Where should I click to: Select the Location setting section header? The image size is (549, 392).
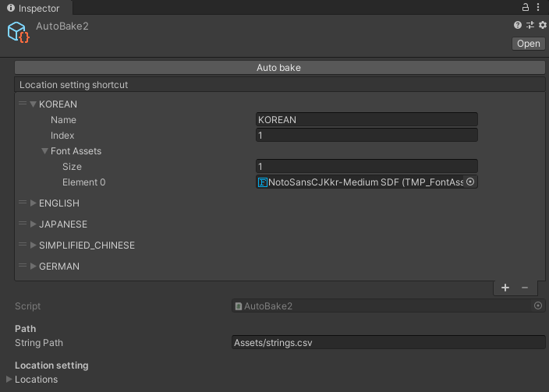click(x=51, y=366)
